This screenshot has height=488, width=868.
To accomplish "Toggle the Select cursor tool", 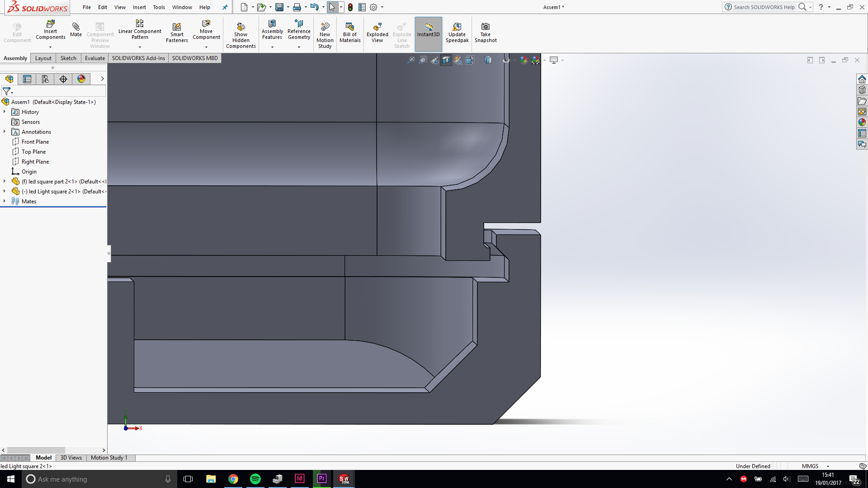I will point(332,7).
